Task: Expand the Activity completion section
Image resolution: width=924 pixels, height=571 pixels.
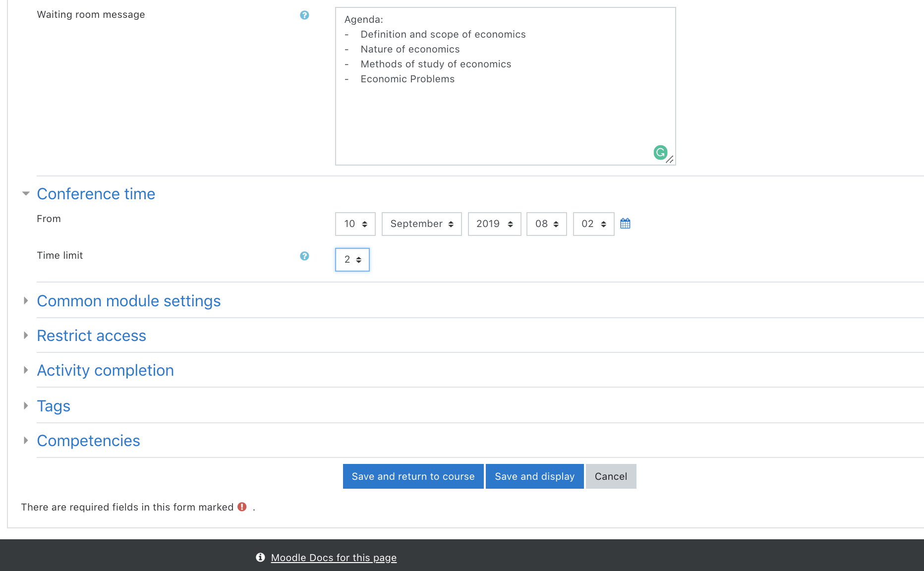Action: (x=105, y=370)
